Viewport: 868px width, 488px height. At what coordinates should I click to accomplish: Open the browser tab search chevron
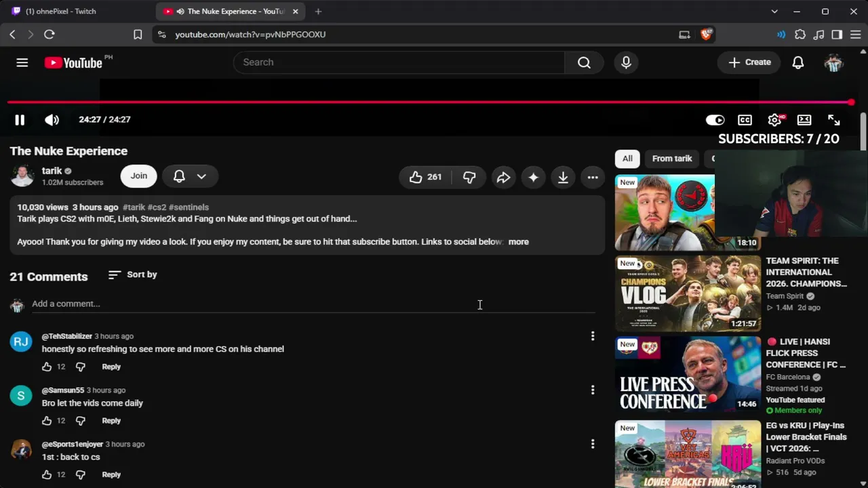click(774, 12)
